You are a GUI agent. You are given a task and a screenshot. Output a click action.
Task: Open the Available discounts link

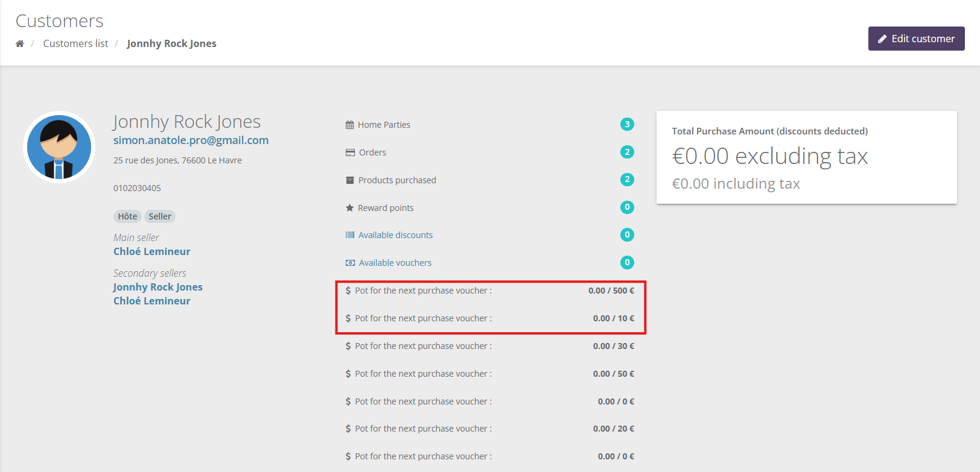(395, 235)
